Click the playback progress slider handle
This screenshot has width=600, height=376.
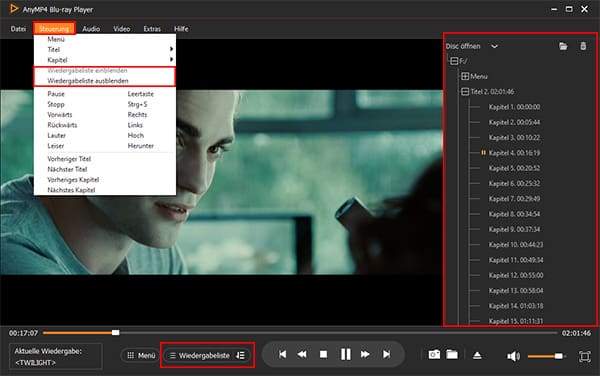116,333
